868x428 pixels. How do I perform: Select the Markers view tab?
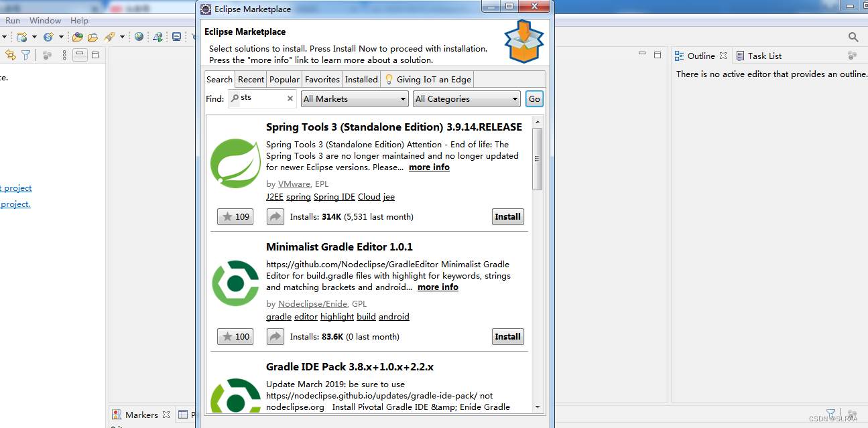pos(141,415)
